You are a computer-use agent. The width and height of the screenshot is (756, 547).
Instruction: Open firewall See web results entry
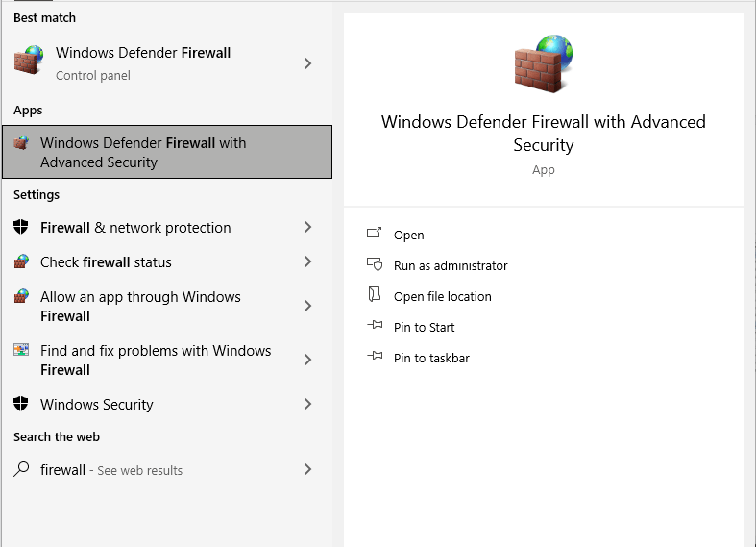pos(111,470)
